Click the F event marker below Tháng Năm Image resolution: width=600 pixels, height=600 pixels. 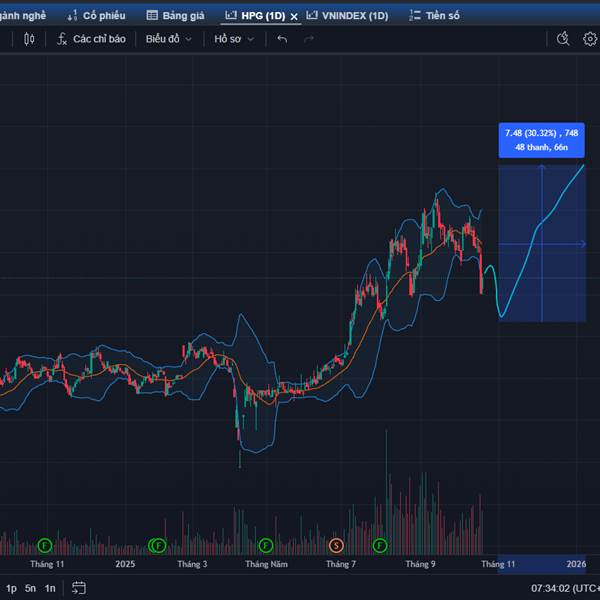point(266,545)
